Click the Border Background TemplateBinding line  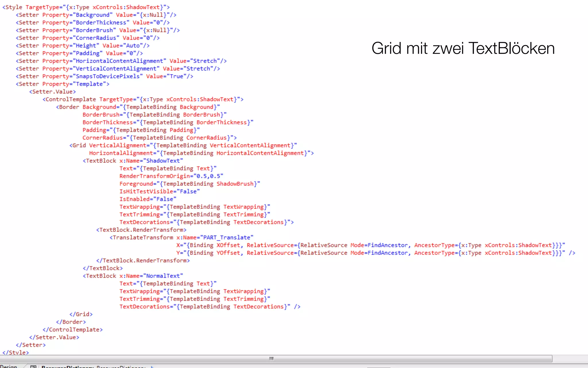click(x=138, y=107)
